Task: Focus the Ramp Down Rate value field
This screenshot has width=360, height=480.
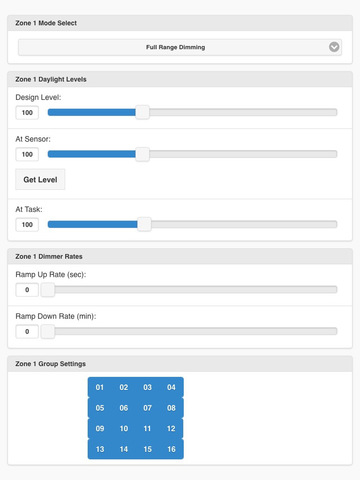Action: [x=27, y=332]
